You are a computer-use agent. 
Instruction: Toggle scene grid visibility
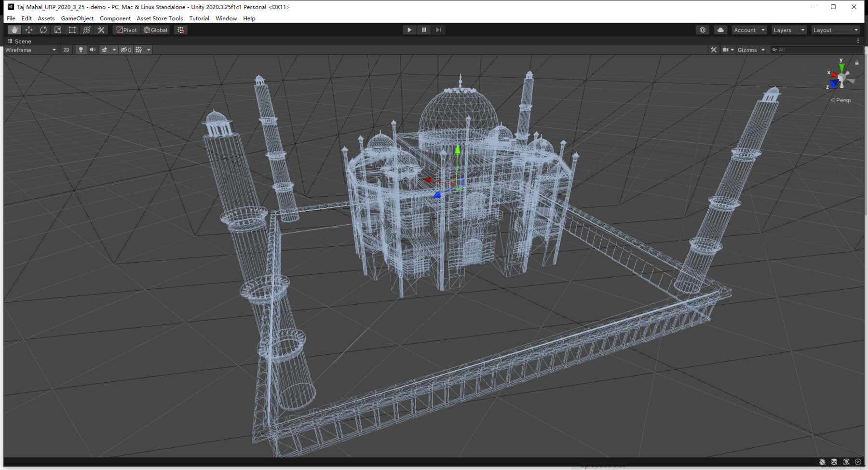139,50
